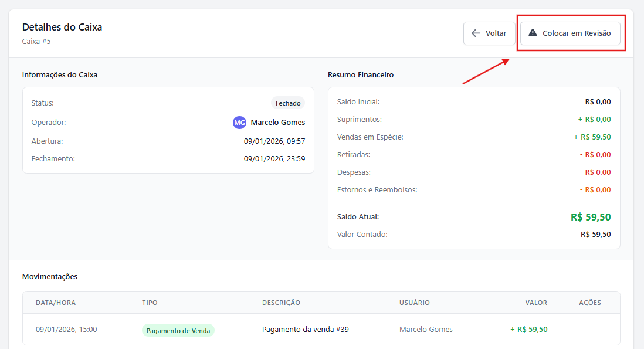Click the operator name Marcelo Gomes in info card
Viewport: 644px width, 349px height.
[277, 123]
